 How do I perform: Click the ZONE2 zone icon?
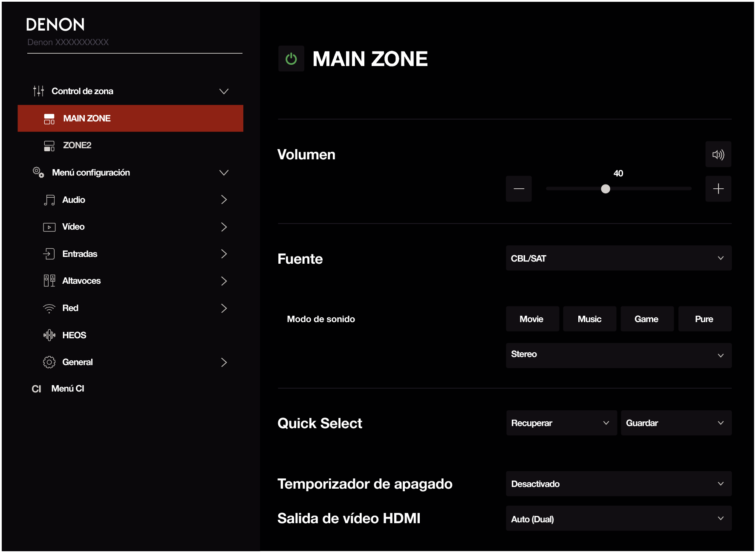click(49, 146)
